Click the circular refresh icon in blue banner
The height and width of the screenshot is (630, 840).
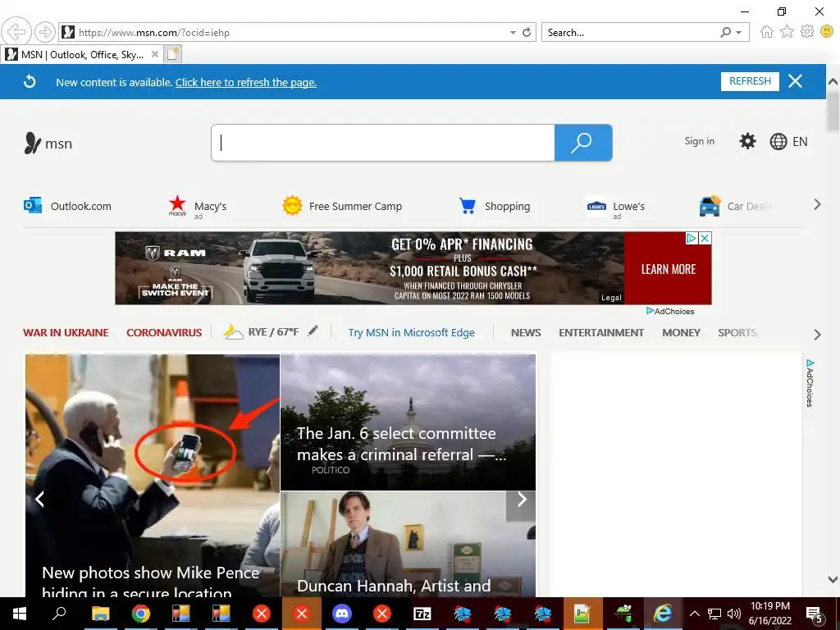coord(30,82)
